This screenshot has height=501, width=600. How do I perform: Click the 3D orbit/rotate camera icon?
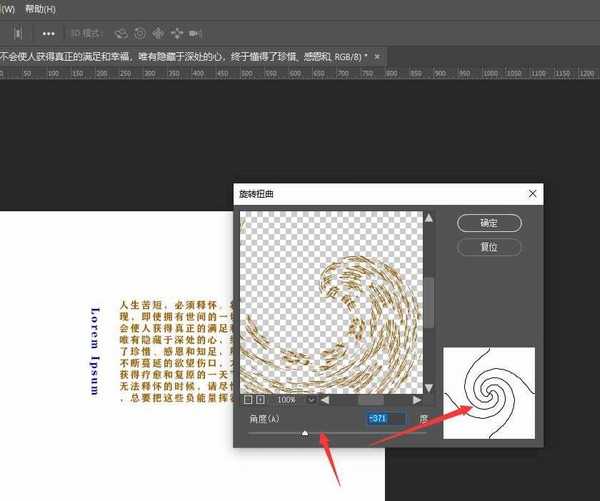point(119,33)
